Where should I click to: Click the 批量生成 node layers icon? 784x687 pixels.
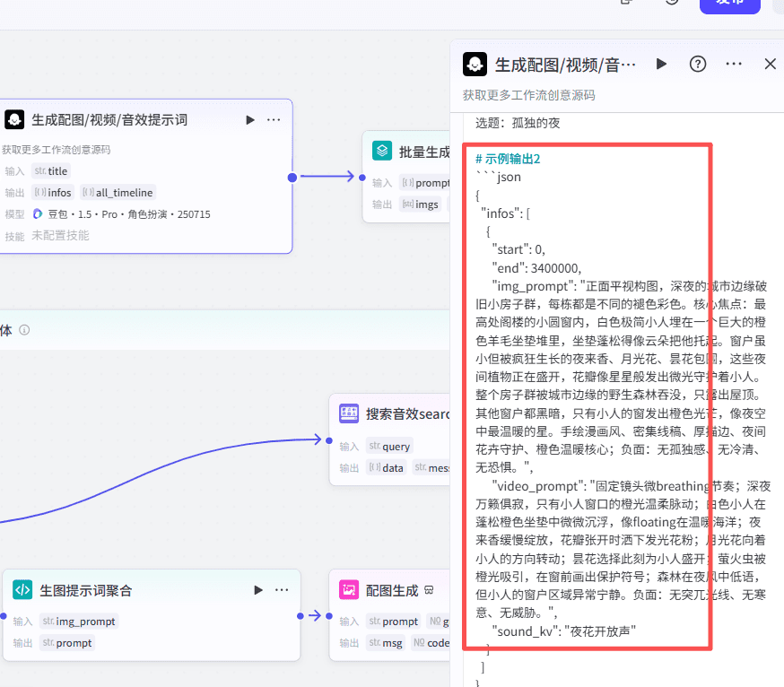click(382, 151)
